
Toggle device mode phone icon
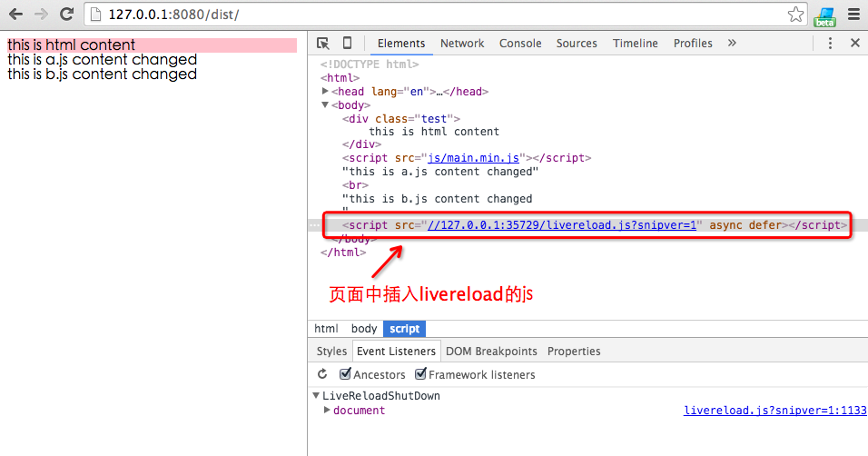point(347,43)
